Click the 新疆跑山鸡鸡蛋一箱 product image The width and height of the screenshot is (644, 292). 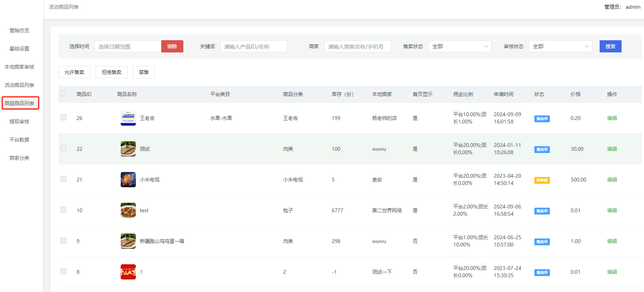(128, 241)
